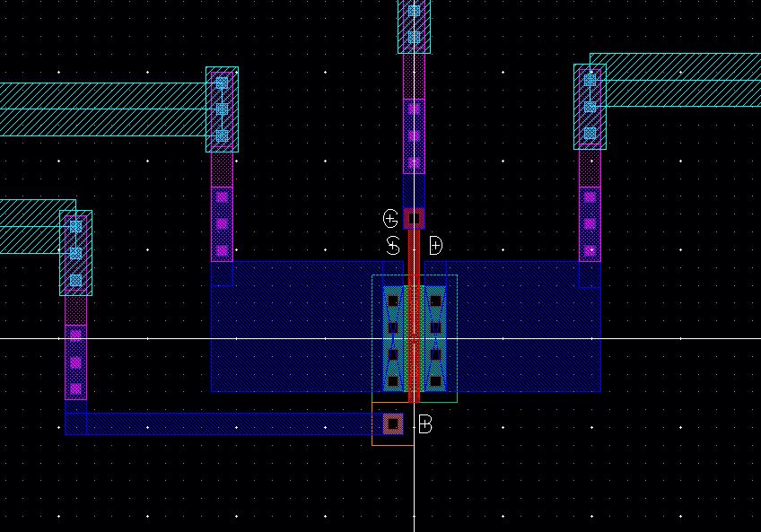Screen dimensions: 761x532
Task: Click the top cyan via in drain-side stack
Action: (x=590, y=80)
